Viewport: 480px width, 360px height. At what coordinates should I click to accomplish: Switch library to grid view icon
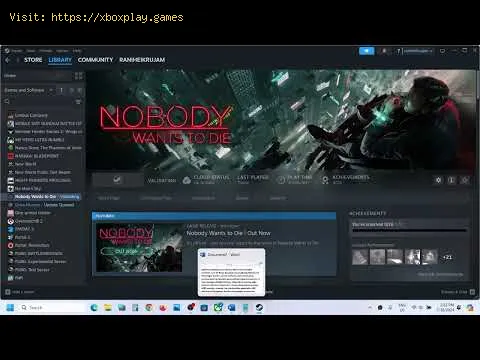click(x=79, y=76)
